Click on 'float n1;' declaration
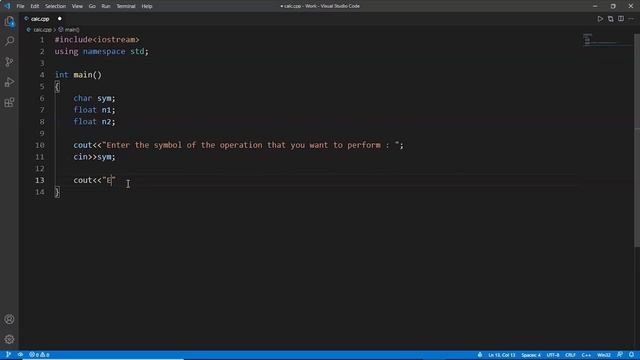This screenshot has width=640, height=360. pos(94,110)
